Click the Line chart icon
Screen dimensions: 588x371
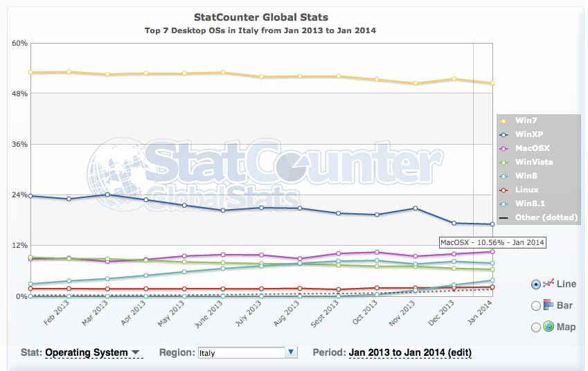click(549, 284)
